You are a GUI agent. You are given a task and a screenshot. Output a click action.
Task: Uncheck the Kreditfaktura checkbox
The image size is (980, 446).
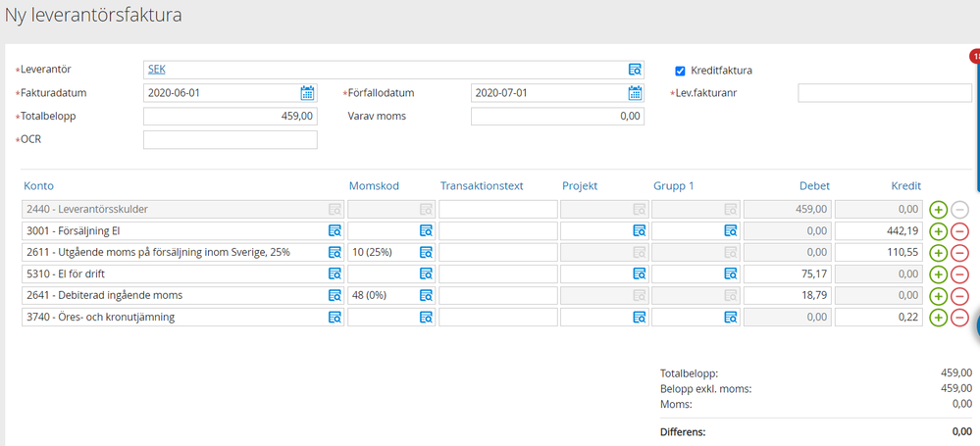coord(680,71)
